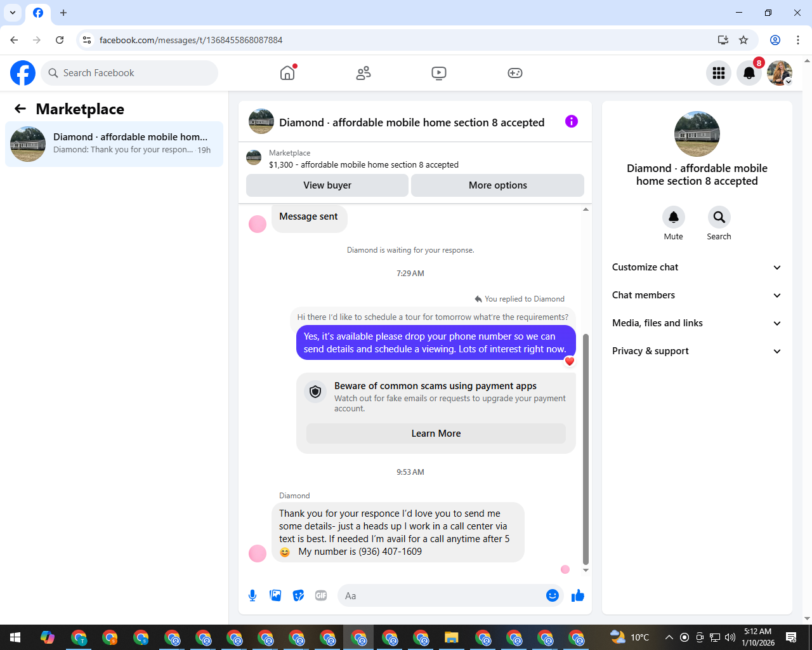Open the Facebook menu grid icon
This screenshot has width=812, height=650.
[719, 73]
